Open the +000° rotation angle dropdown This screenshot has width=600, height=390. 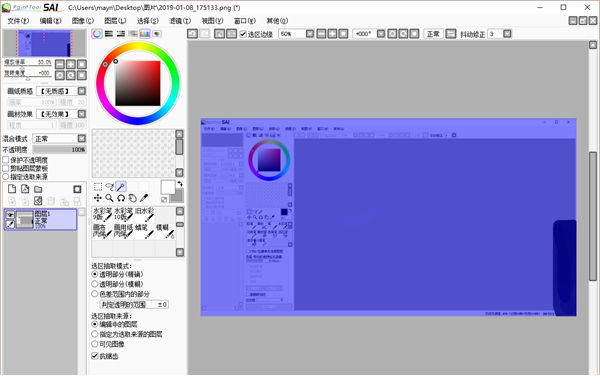pyautogui.click(x=381, y=34)
